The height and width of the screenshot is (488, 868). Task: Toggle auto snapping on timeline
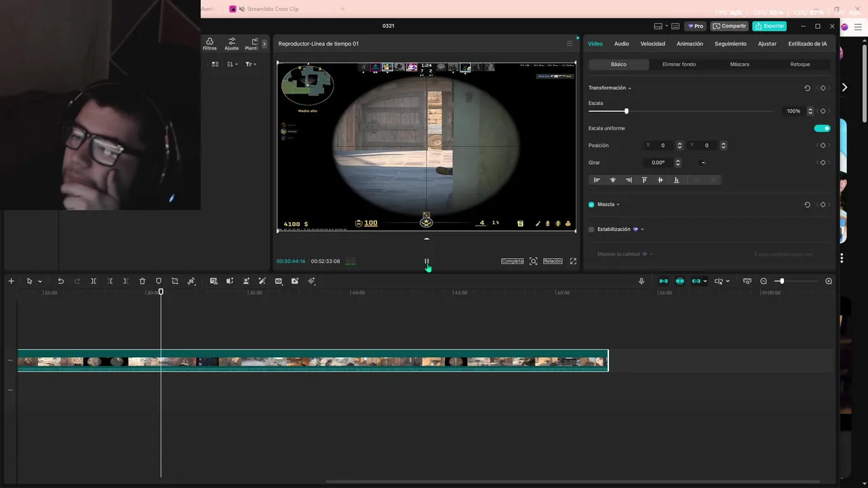[x=679, y=281]
